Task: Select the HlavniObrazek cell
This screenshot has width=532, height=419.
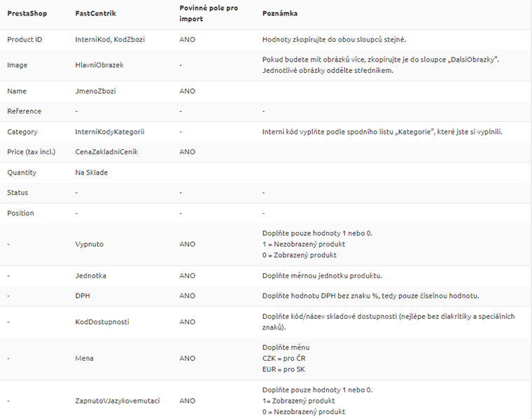Action: click(99, 65)
